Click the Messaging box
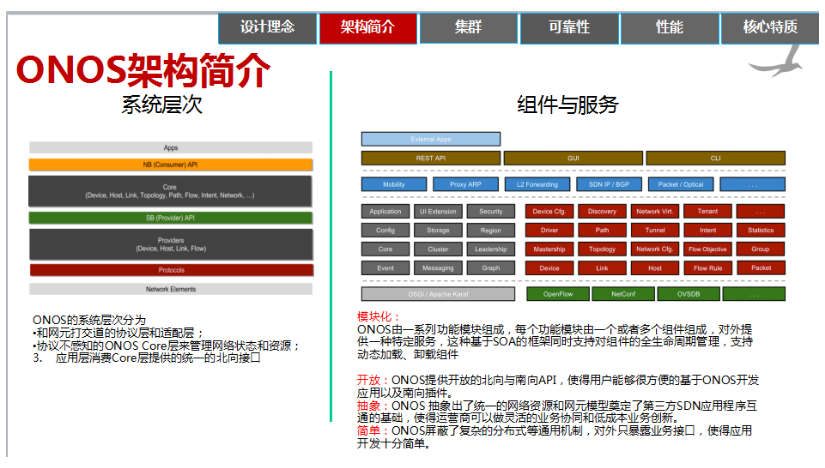 [x=438, y=268]
